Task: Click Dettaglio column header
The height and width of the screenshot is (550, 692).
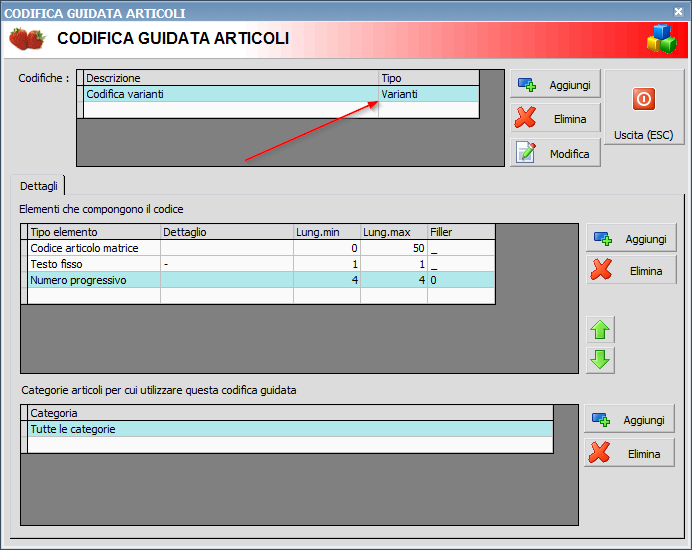Action: [227, 232]
